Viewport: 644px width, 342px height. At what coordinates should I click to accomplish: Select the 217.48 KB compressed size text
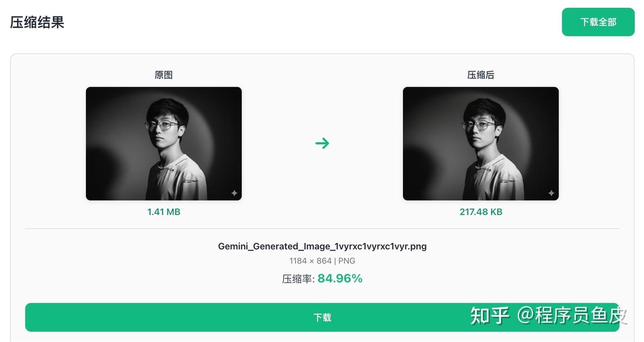click(481, 212)
